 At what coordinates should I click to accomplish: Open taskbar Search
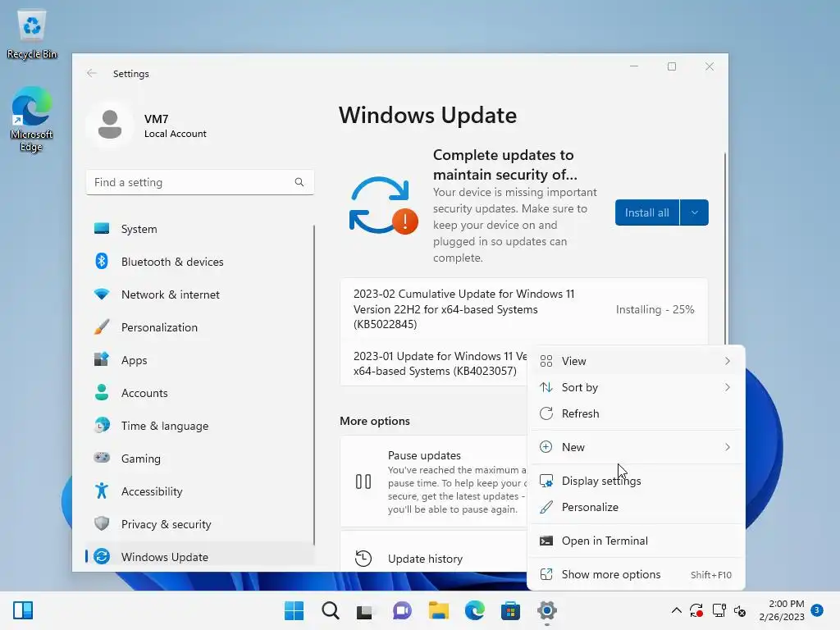(330, 610)
